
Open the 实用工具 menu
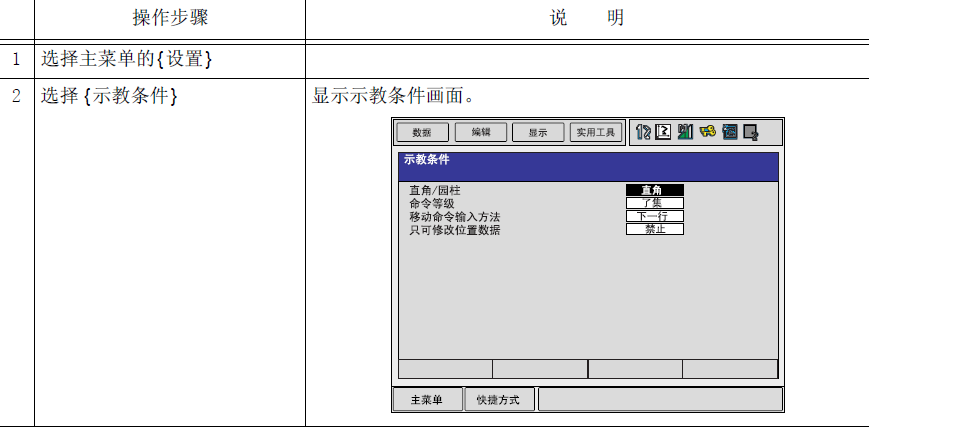(596, 132)
